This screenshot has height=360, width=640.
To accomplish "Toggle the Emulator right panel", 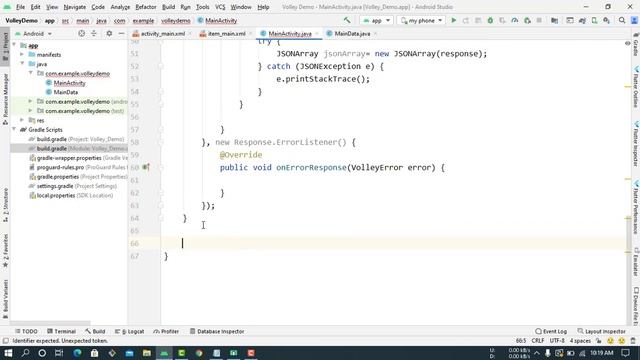I will pos(636,261).
